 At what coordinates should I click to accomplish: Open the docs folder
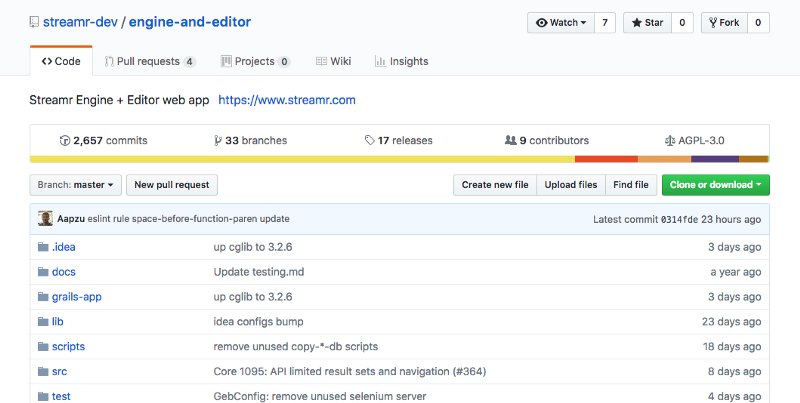pyautogui.click(x=64, y=272)
